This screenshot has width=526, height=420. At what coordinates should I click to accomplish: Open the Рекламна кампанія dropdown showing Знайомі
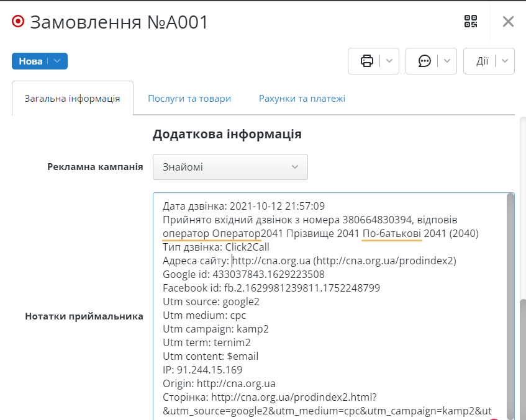(x=230, y=167)
